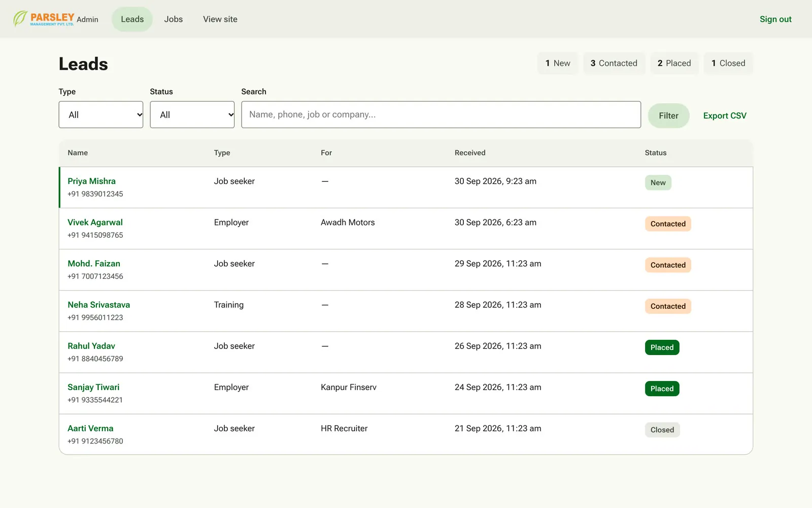Open Mohd. Faizan's lead record
Viewport: 812px width, 508px height.
(94, 264)
